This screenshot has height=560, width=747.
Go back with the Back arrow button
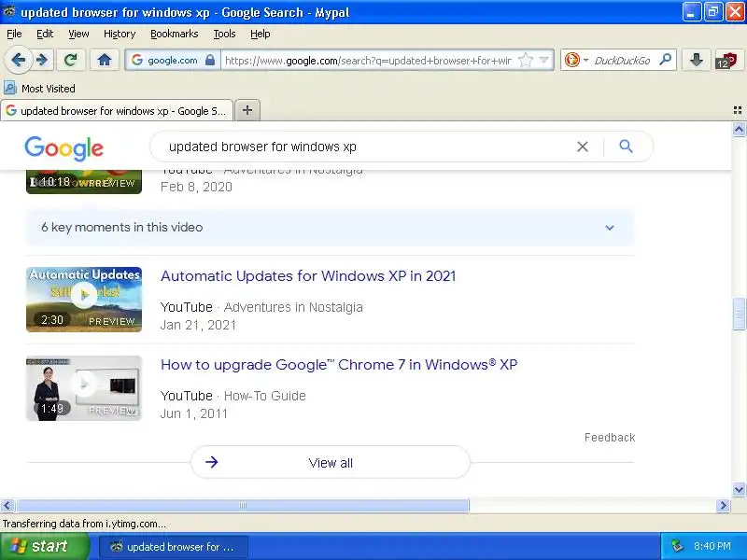[x=19, y=61]
